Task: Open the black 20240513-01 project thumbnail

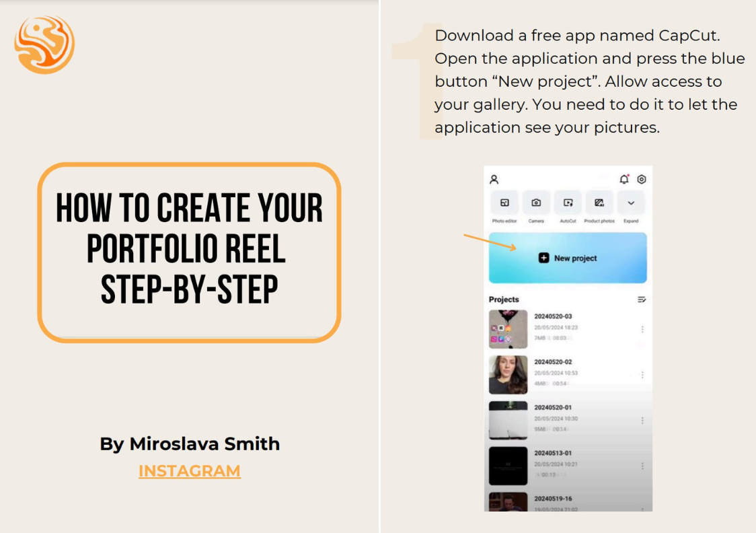Action: click(x=508, y=466)
